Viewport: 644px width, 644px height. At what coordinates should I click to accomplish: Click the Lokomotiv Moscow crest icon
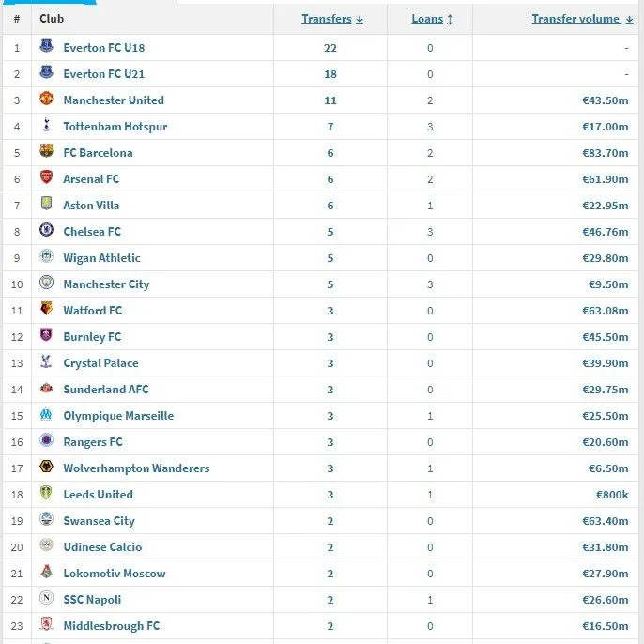[47, 573]
